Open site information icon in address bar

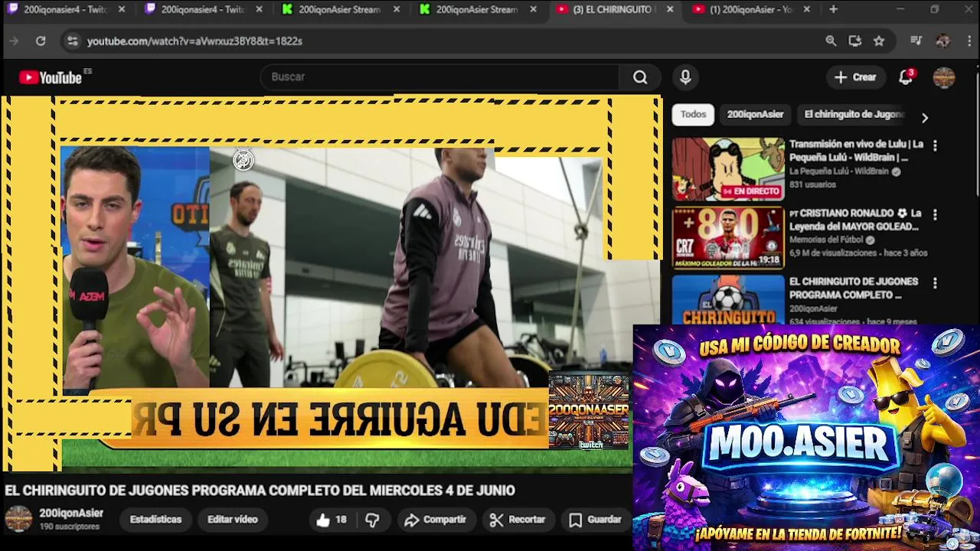[x=72, y=41]
